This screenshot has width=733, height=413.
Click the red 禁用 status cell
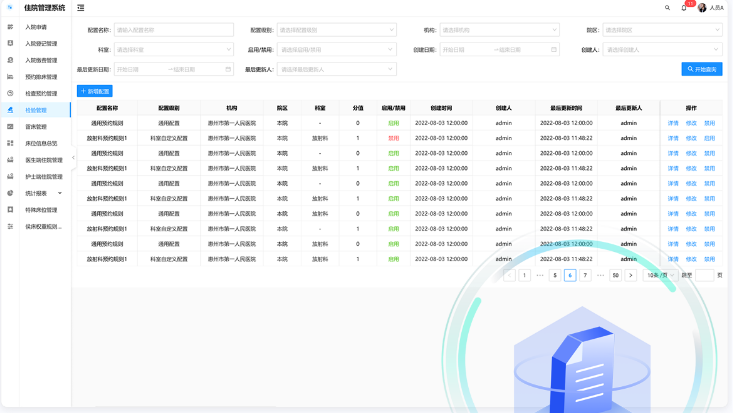click(394, 138)
